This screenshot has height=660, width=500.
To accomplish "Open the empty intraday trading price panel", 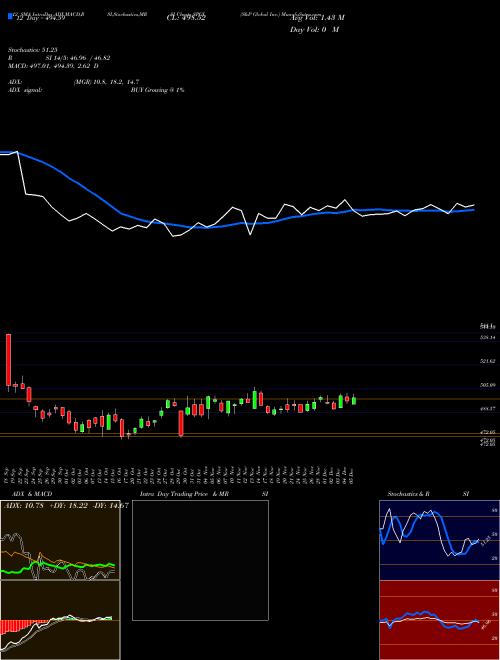I will point(200,560).
